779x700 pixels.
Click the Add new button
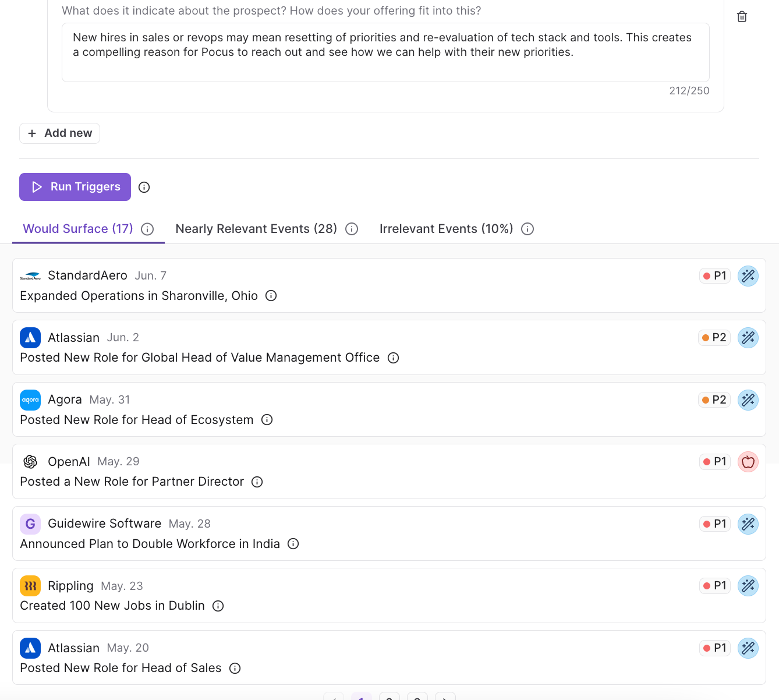[x=59, y=133]
